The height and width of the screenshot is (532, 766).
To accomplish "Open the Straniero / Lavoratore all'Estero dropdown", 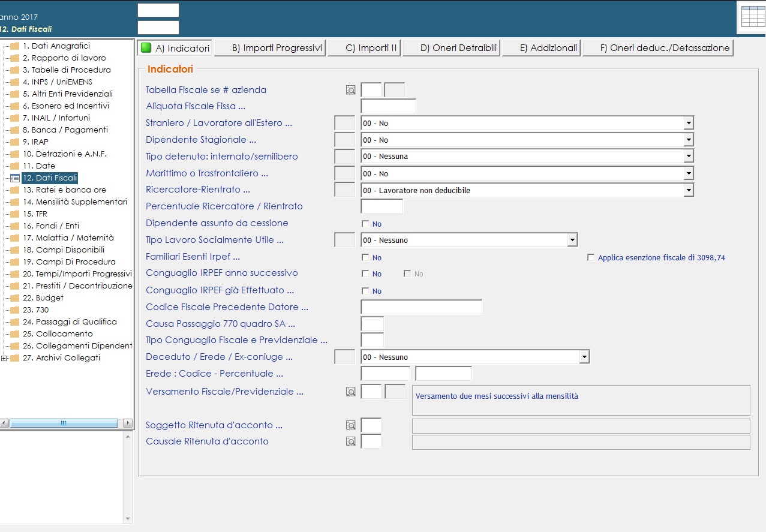I will tap(688, 123).
